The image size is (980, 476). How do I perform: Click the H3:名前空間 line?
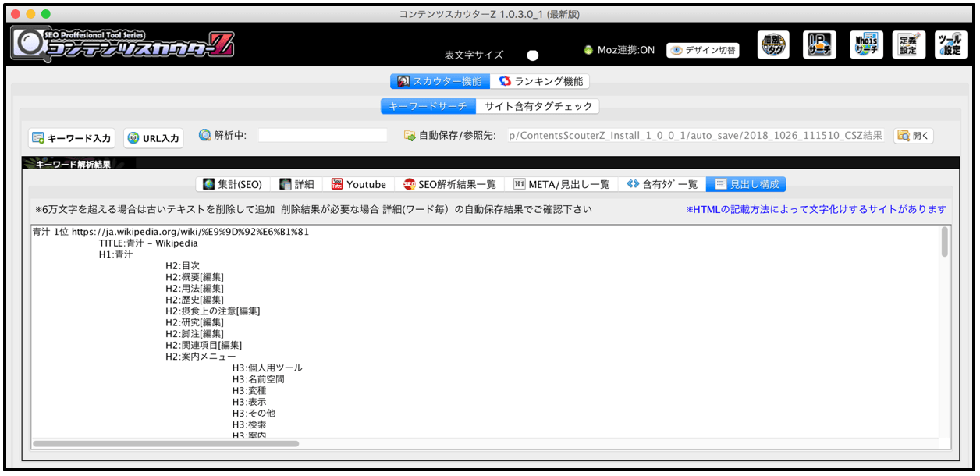[258, 379]
